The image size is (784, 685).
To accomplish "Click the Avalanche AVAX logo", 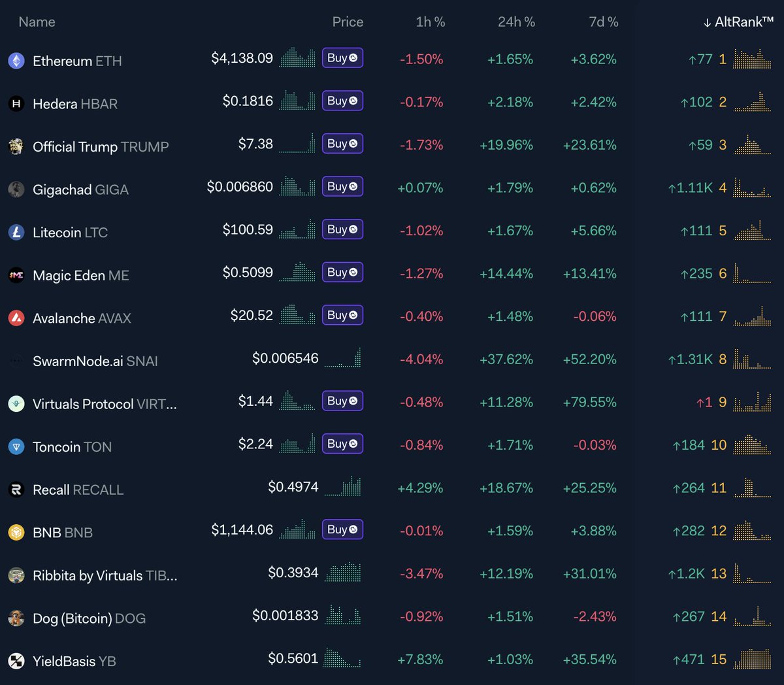I will (17, 318).
